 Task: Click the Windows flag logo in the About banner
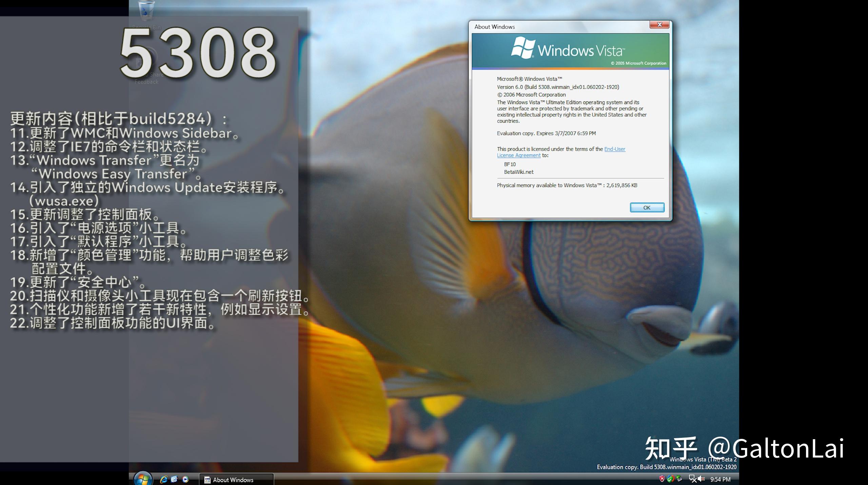[x=522, y=48]
